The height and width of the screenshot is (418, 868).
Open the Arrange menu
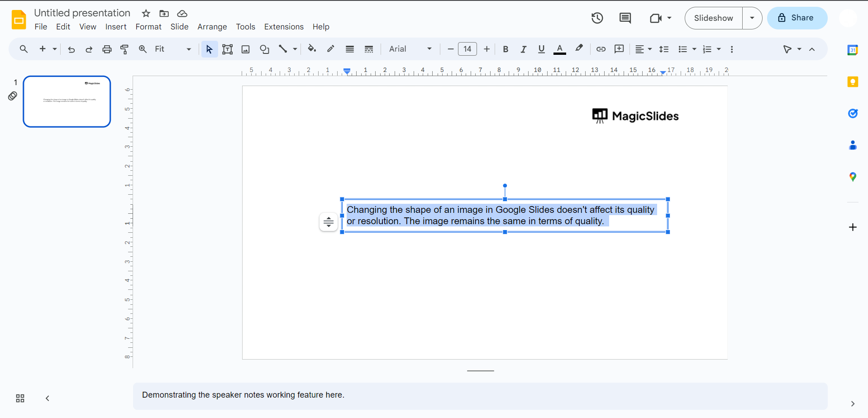(x=212, y=27)
